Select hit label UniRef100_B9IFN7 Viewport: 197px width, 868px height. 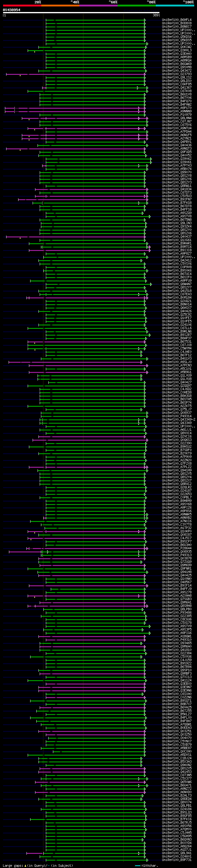[177, 200]
